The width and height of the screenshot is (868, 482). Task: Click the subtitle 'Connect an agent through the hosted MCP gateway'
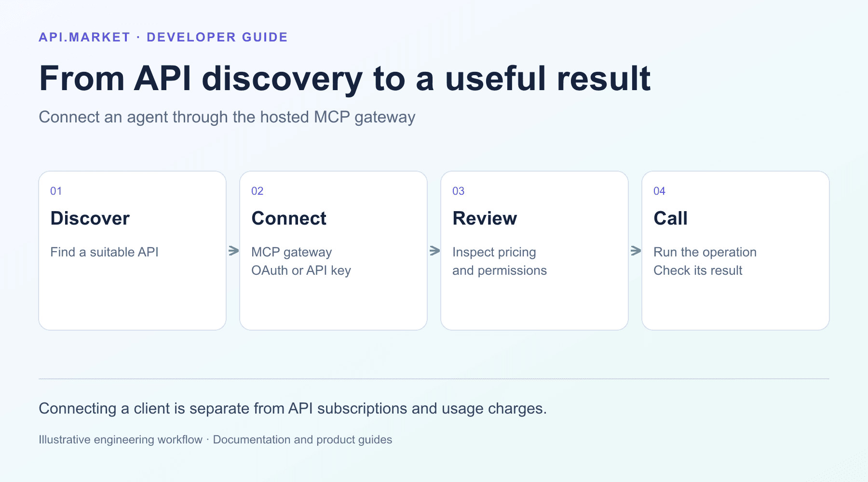pos(227,117)
